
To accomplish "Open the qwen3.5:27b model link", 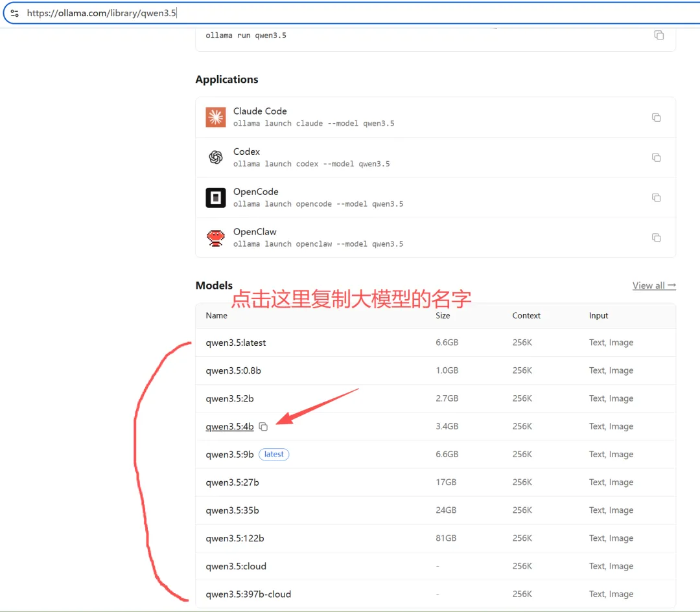I will point(232,482).
